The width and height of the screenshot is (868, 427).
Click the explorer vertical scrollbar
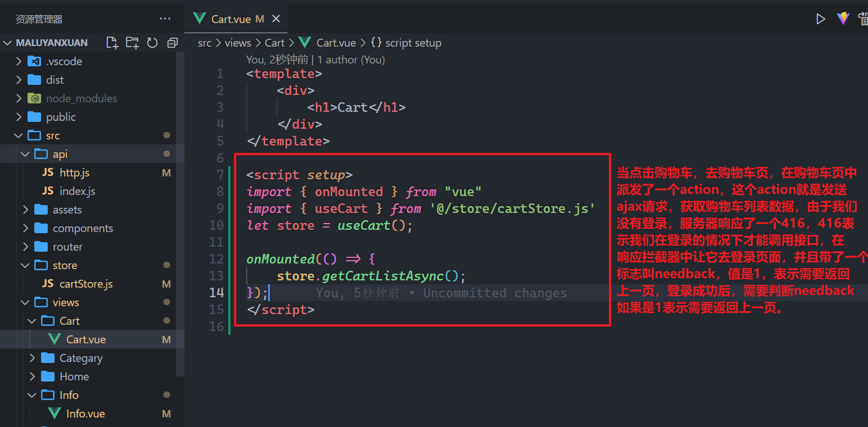pyautogui.click(x=180, y=213)
